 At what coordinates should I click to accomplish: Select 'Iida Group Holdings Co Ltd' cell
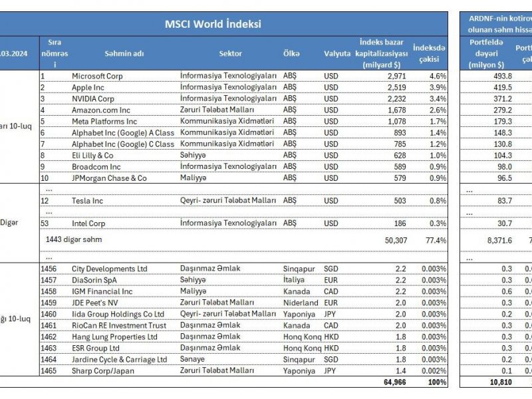pyautogui.click(x=118, y=314)
